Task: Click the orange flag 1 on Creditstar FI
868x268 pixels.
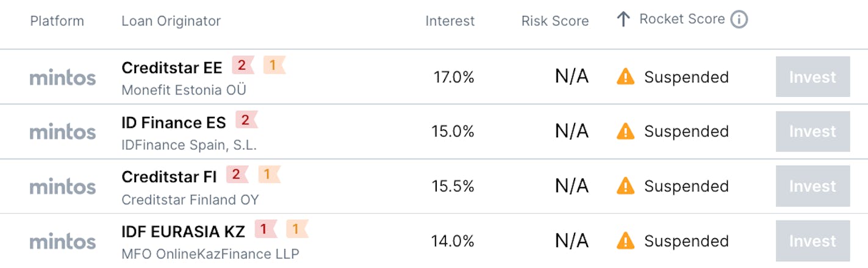Action: tap(268, 175)
